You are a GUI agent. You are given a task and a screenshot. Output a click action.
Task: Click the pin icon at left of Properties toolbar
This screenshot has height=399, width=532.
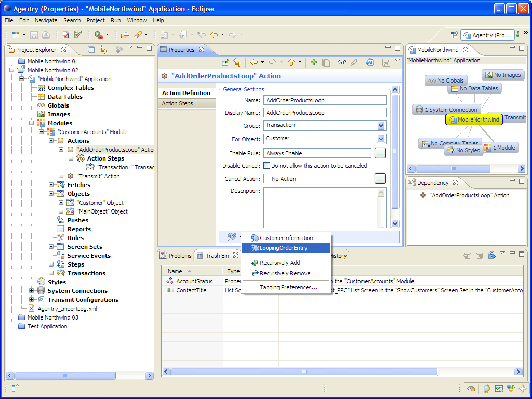click(225, 62)
